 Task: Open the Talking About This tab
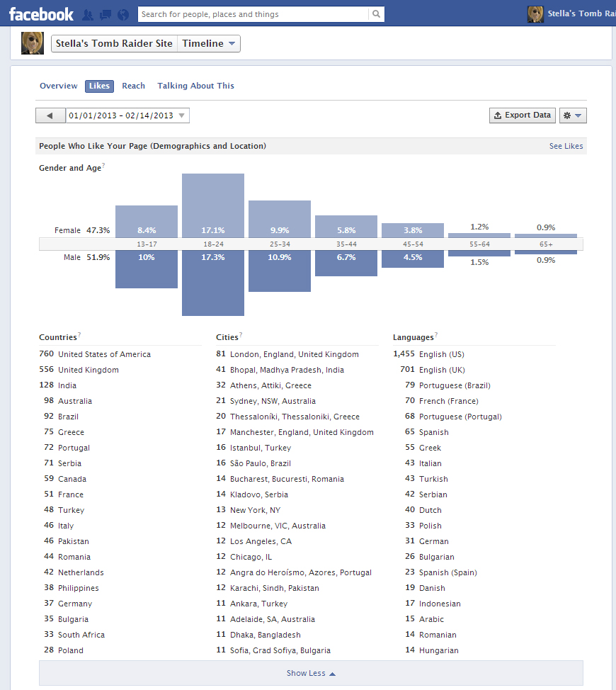pyautogui.click(x=195, y=86)
